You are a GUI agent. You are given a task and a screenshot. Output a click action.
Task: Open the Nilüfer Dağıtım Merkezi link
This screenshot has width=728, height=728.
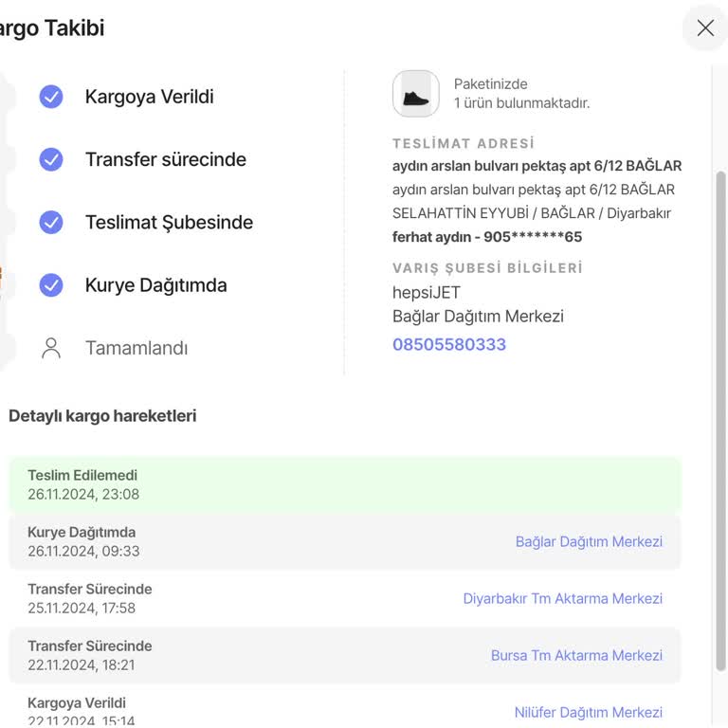589,712
